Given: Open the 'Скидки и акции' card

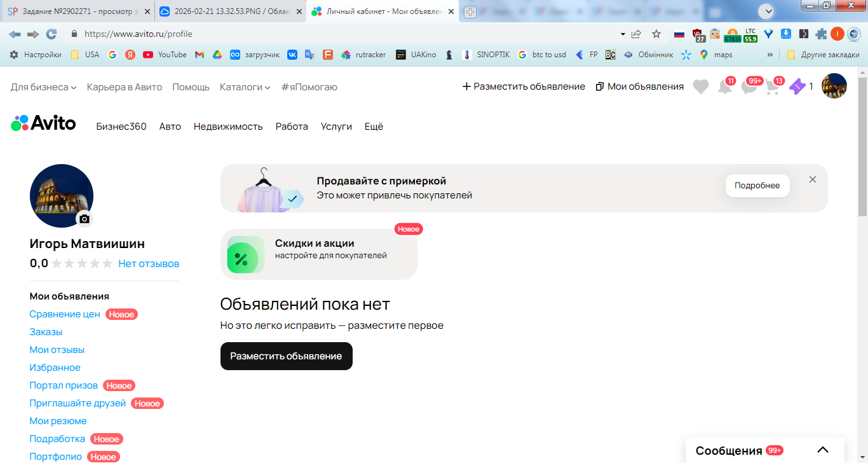Looking at the screenshot, I should point(319,254).
